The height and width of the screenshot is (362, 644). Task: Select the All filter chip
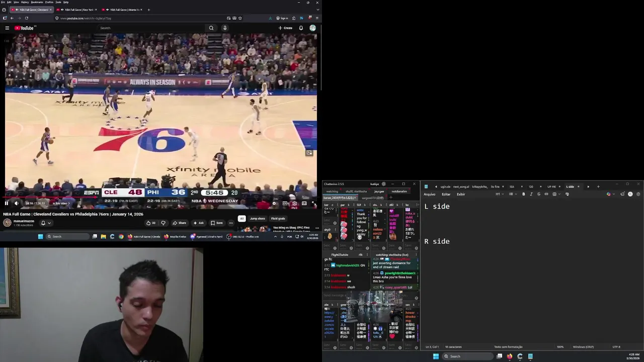pyautogui.click(x=242, y=218)
